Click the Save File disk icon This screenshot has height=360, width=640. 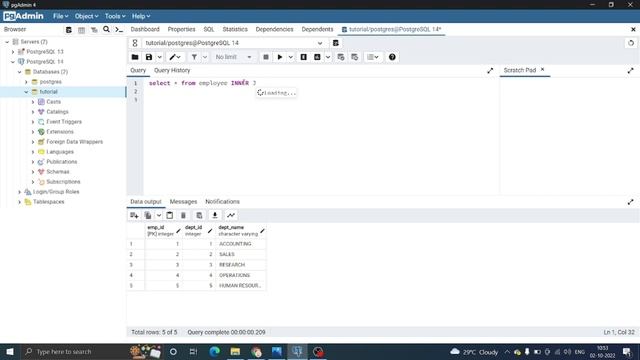click(149, 57)
